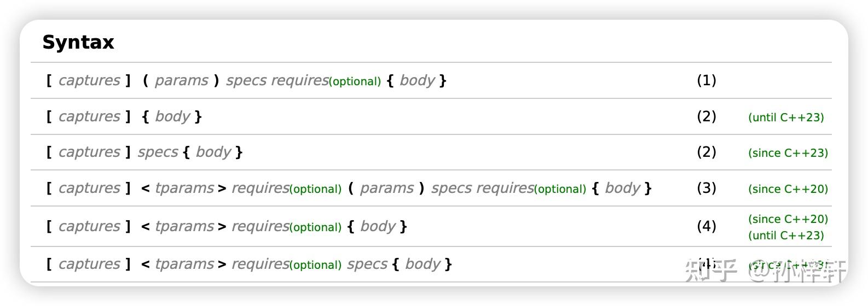868x306 pixels.
Task: Click 'tparams' in syntax row (3)
Action: (x=184, y=188)
